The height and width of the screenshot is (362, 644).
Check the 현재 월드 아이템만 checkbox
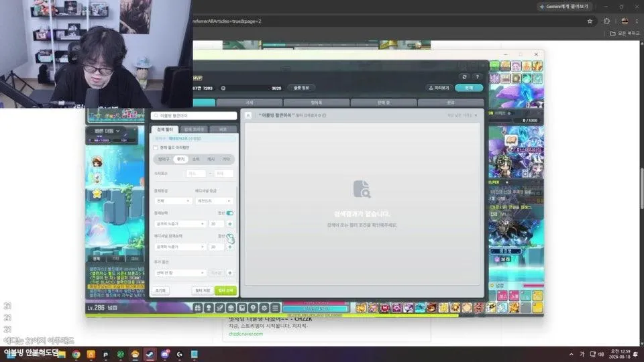click(x=156, y=147)
